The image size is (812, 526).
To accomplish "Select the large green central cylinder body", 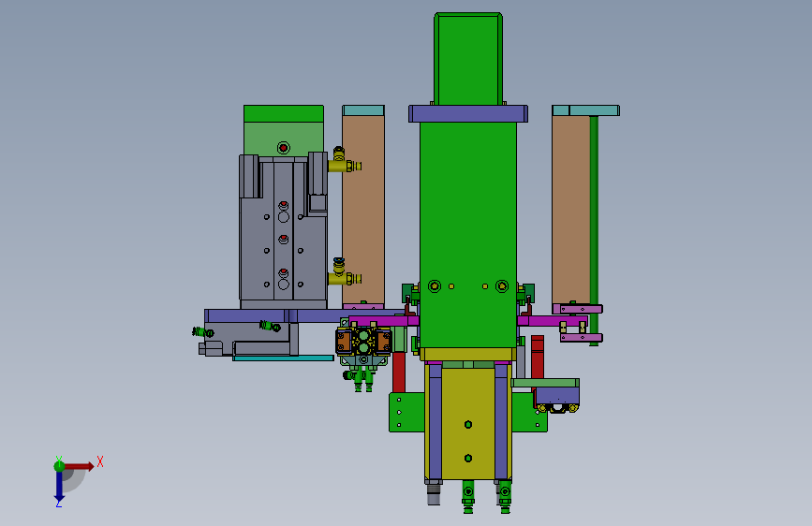I will point(468,235).
